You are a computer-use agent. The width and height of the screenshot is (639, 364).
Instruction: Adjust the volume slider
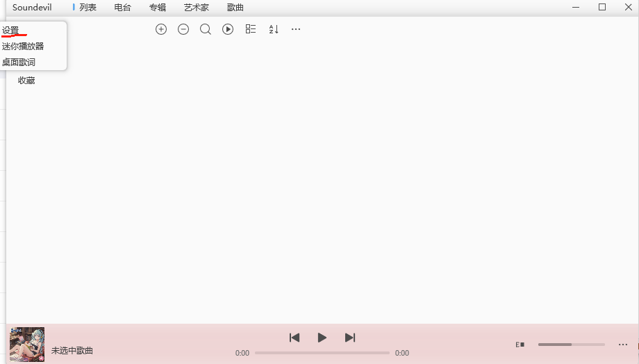click(x=572, y=345)
